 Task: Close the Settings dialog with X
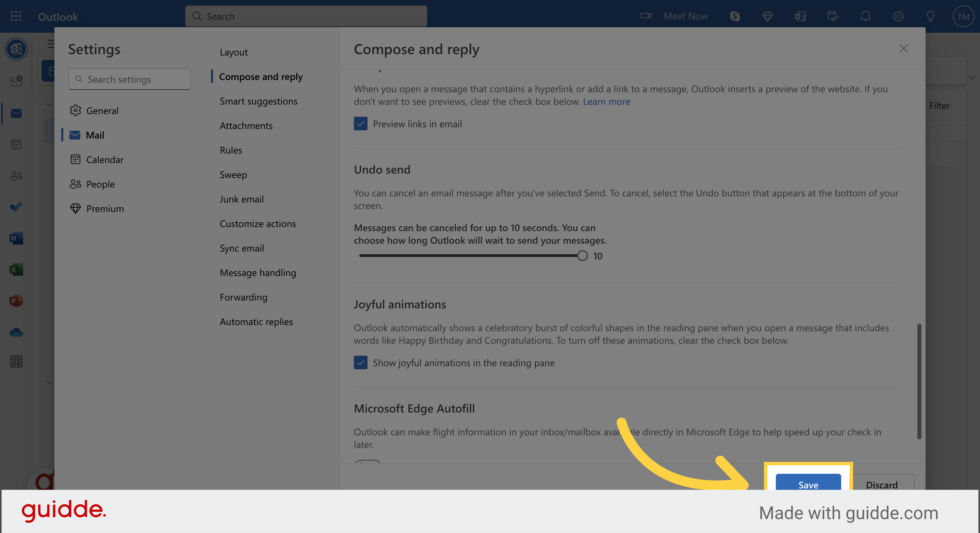pos(903,48)
